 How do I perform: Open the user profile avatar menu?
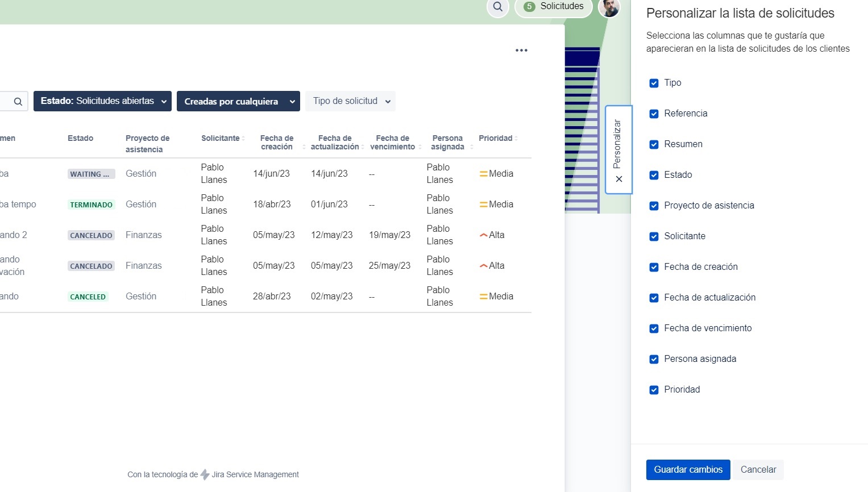coord(609,7)
